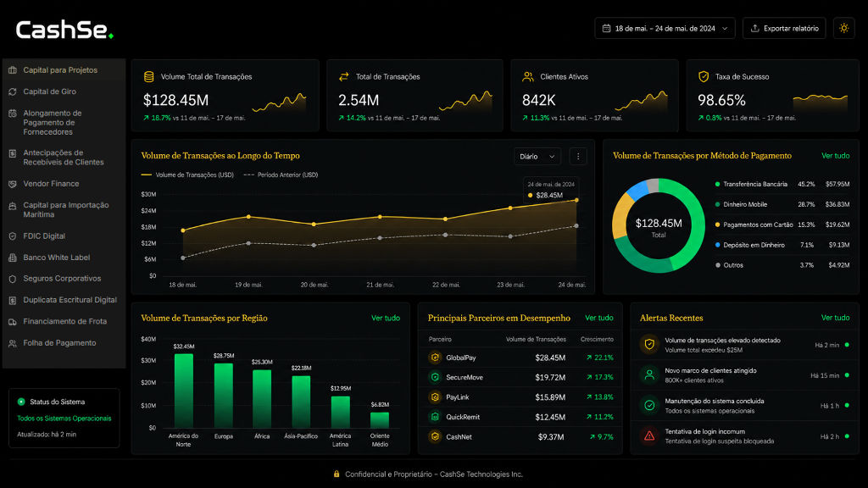Open Alongamento de Pagamento de Fornecedores
The height and width of the screenshot is (488, 868).
[x=64, y=122]
